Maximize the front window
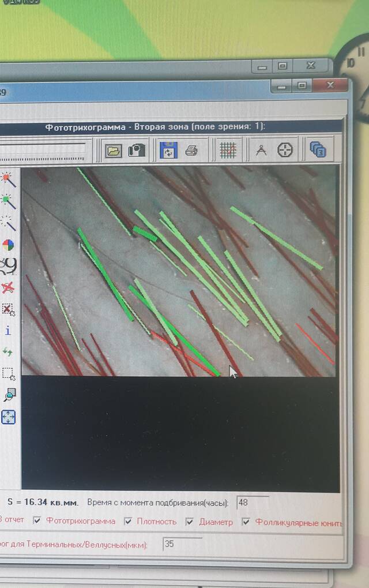Screen dimensions: 369x588 point(302,86)
